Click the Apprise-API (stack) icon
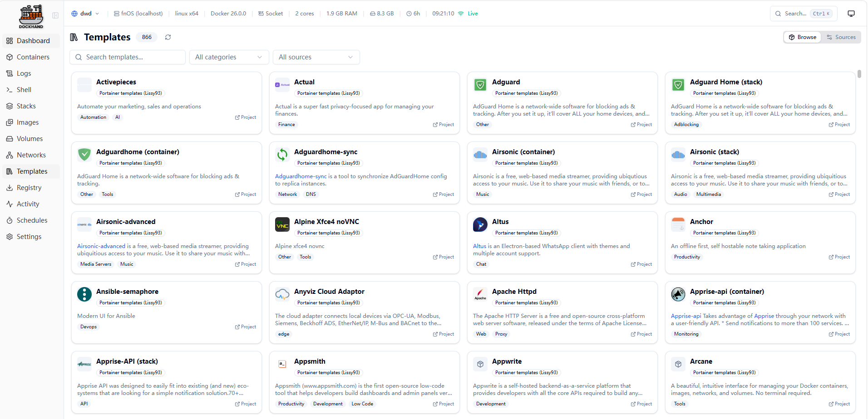This screenshot has width=868, height=419. tap(84, 364)
